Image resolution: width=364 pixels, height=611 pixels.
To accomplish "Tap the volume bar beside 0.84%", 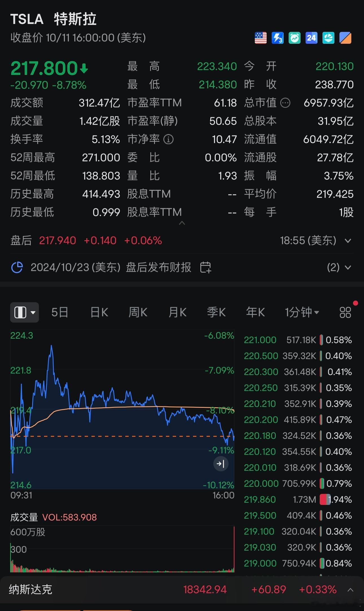I will [x=322, y=563].
